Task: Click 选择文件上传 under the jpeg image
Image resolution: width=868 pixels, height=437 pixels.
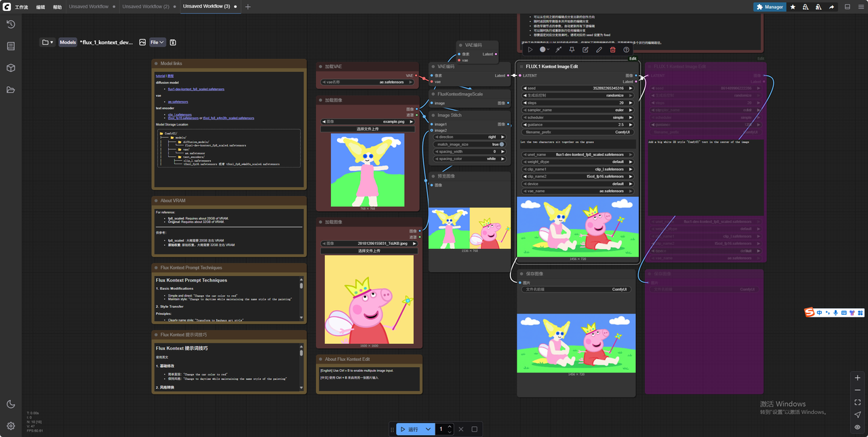Action: tap(368, 250)
